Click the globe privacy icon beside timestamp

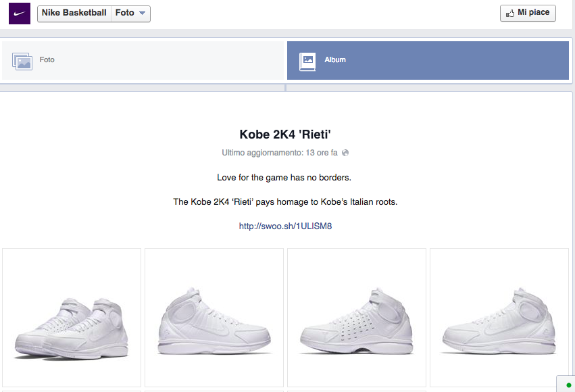click(x=345, y=153)
